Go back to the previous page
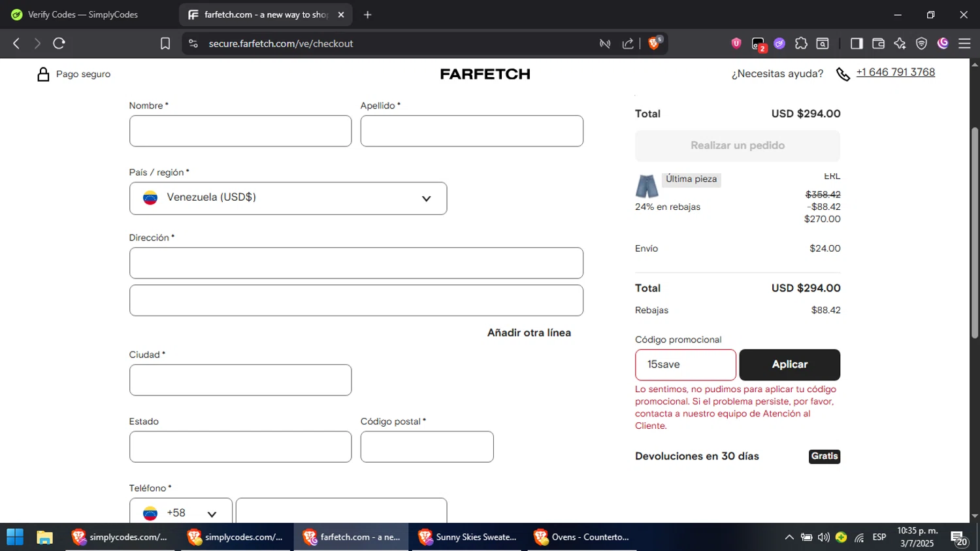The image size is (980, 551). (16, 43)
